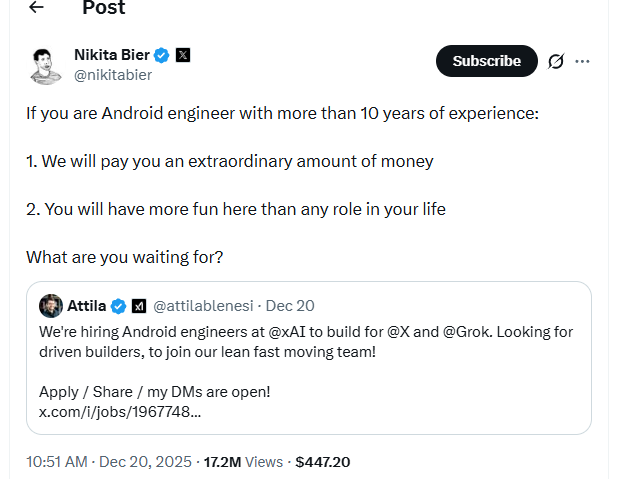Click the back arrow beside Post
Viewport: 617px width, 479px height.
click(37, 8)
